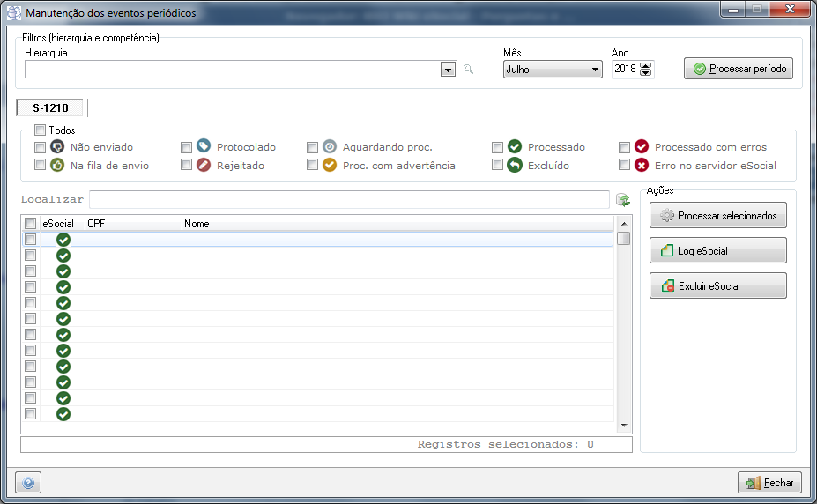Click the blue help icon at bottom left
817x504 pixels.
click(x=28, y=483)
